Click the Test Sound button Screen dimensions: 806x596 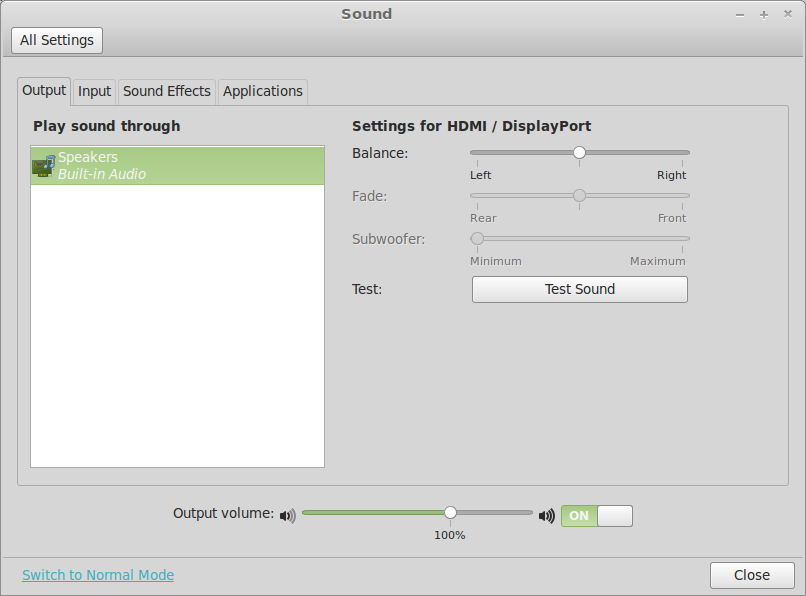[580, 289]
